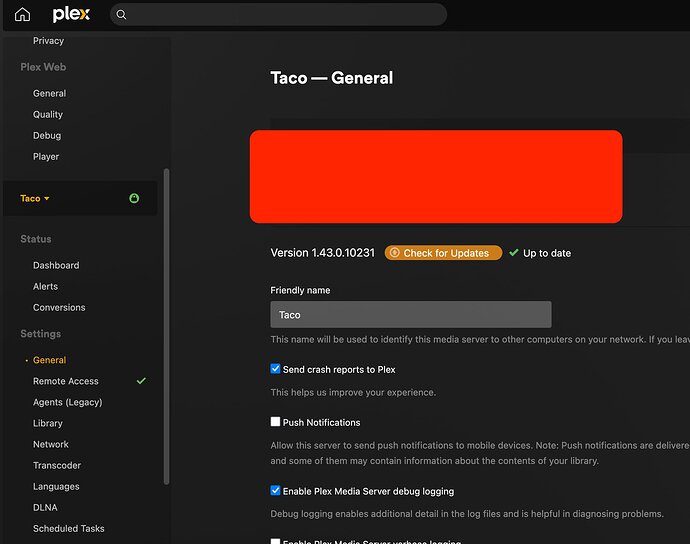Click the Settings section header
The image size is (690, 544).
click(40, 334)
